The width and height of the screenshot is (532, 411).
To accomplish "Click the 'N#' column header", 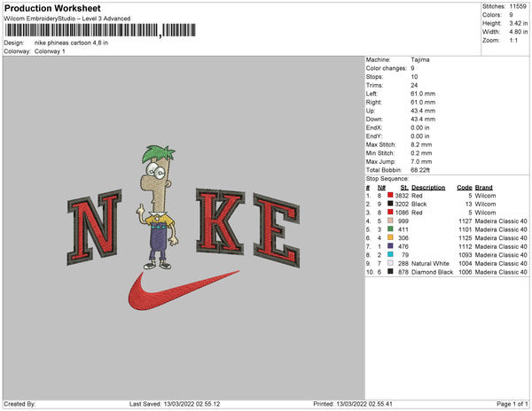I will click(381, 188).
